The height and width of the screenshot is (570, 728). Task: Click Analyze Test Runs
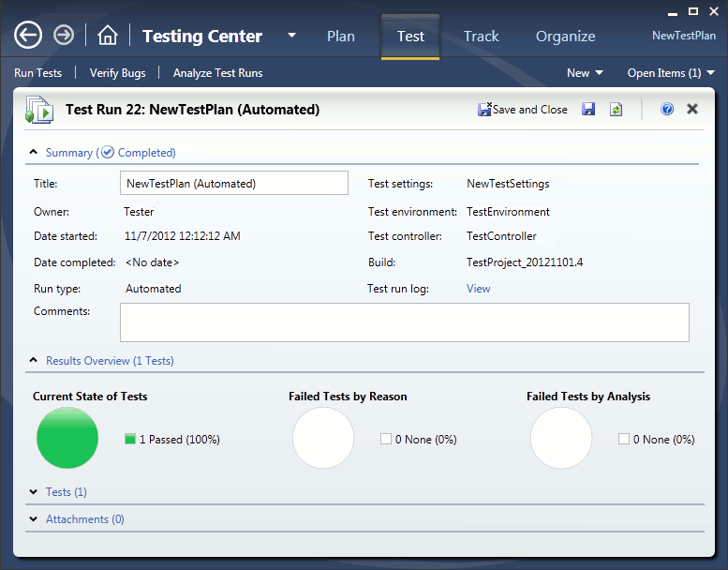click(x=217, y=73)
